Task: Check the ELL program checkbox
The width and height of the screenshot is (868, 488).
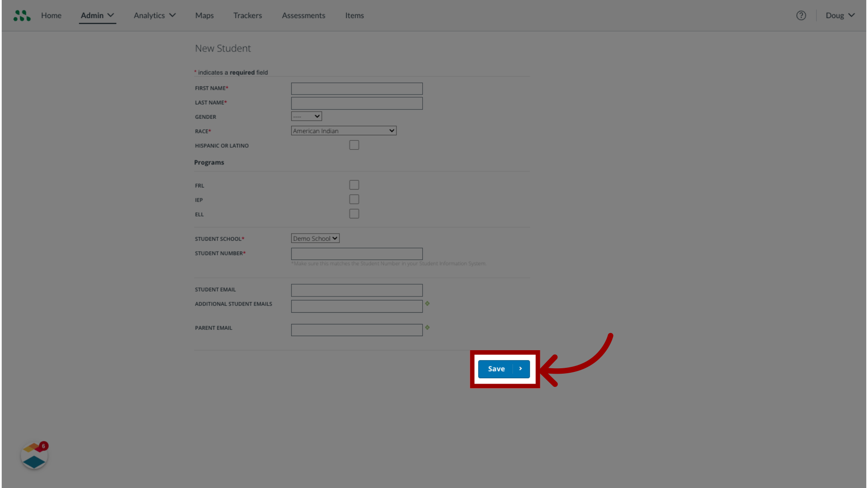Action: (354, 214)
